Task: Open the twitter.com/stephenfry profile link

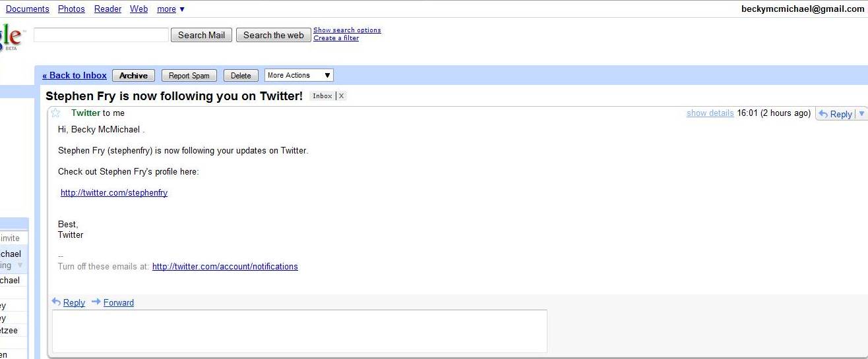Action: click(x=114, y=193)
